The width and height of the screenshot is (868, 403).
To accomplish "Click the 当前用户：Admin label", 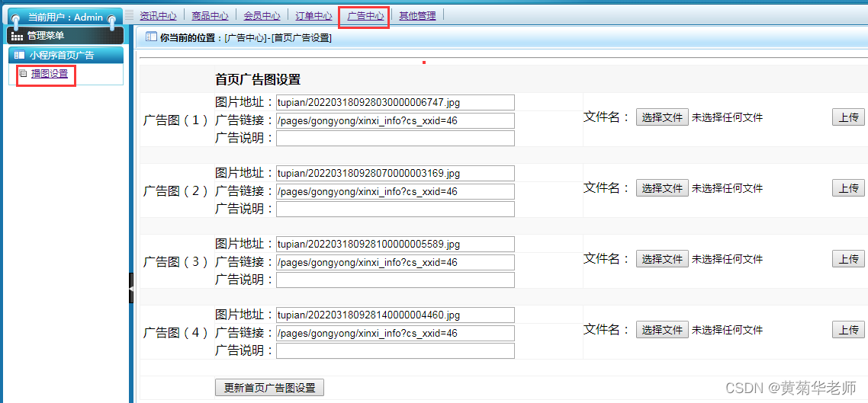I will point(66,17).
